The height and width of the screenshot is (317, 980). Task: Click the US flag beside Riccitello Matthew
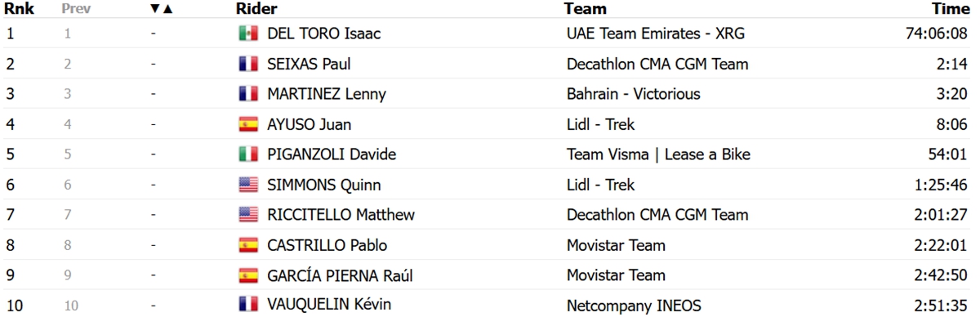tap(248, 215)
